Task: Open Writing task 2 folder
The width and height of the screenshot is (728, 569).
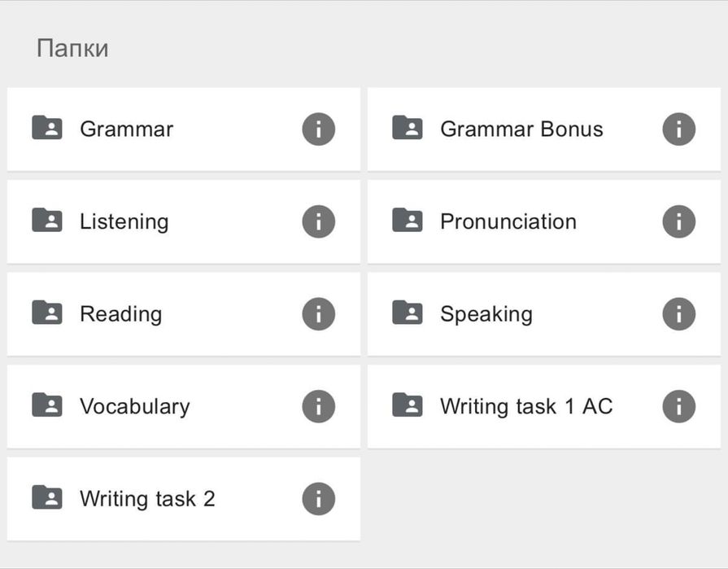Action: [147, 499]
